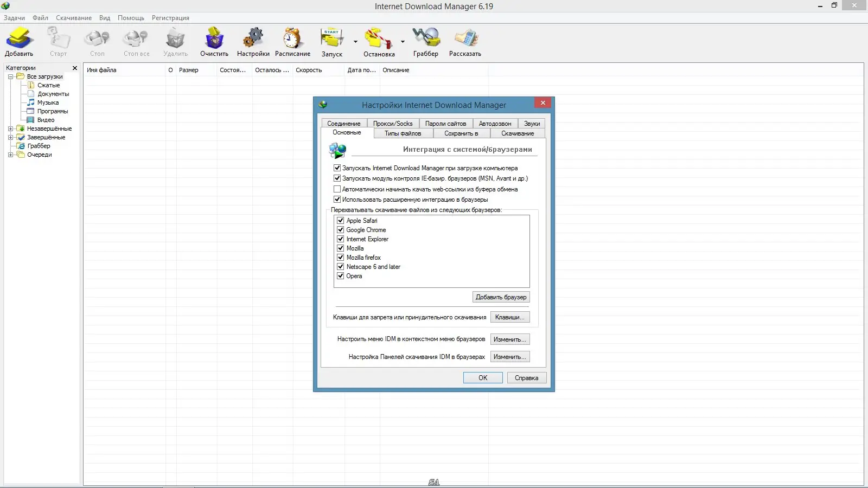868x488 pixels.
Task: Click the Запуск (Start queue) icon
Action: point(332,41)
